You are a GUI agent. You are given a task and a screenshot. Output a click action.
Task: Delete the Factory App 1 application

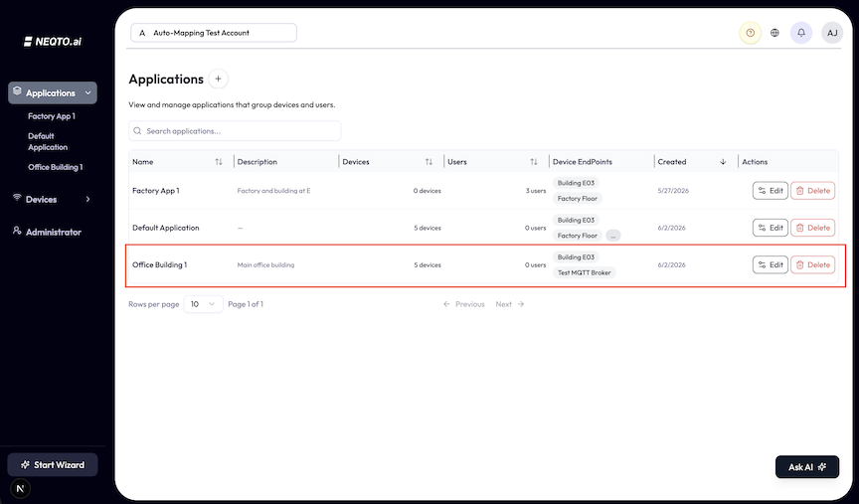pyautogui.click(x=813, y=191)
